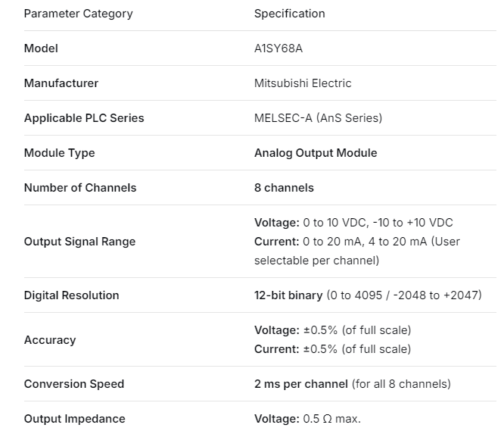Click the Parameter Category column header
This screenshot has height=431, width=504.
coord(78,14)
